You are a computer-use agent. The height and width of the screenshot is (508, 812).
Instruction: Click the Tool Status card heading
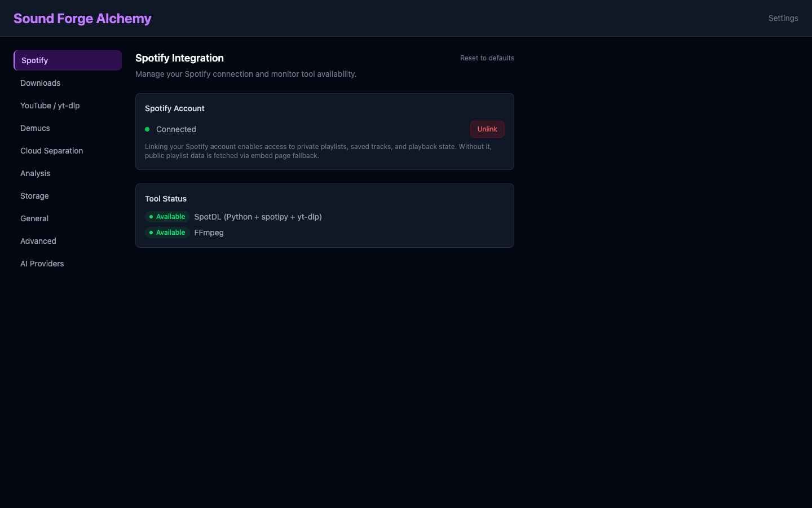pos(166,199)
